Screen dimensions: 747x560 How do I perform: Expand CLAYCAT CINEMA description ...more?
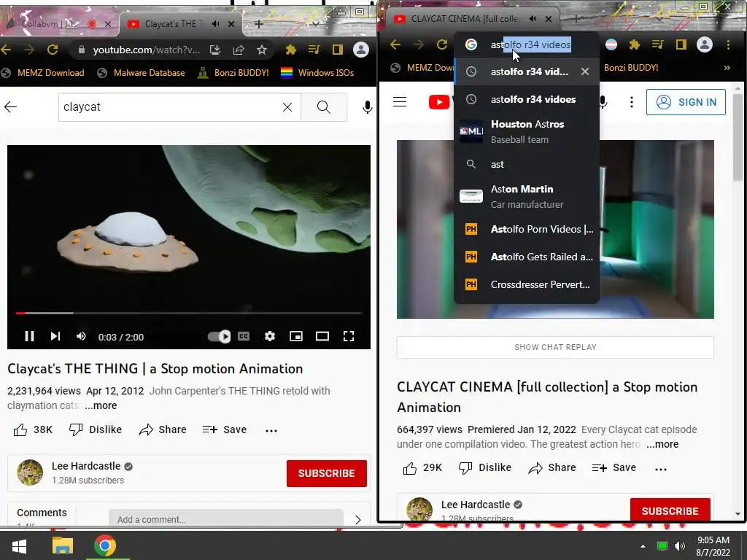point(662,444)
